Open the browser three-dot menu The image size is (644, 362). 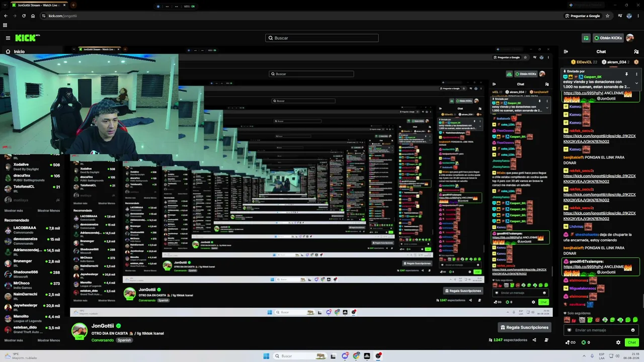pyautogui.click(x=638, y=16)
